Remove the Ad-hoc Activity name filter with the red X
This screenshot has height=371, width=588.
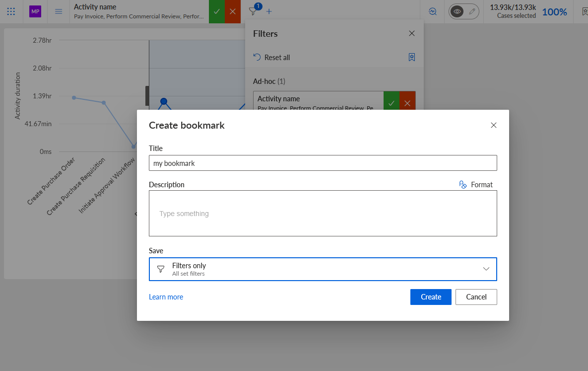[407, 101]
